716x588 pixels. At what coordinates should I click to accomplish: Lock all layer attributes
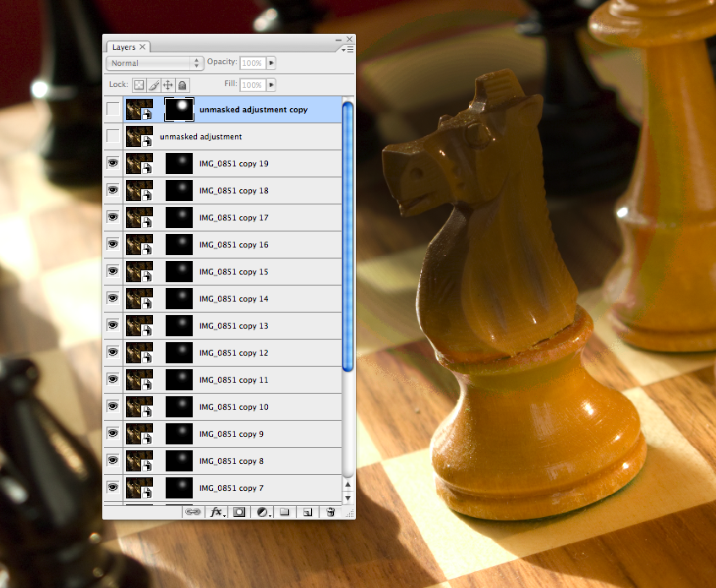pos(182,85)
